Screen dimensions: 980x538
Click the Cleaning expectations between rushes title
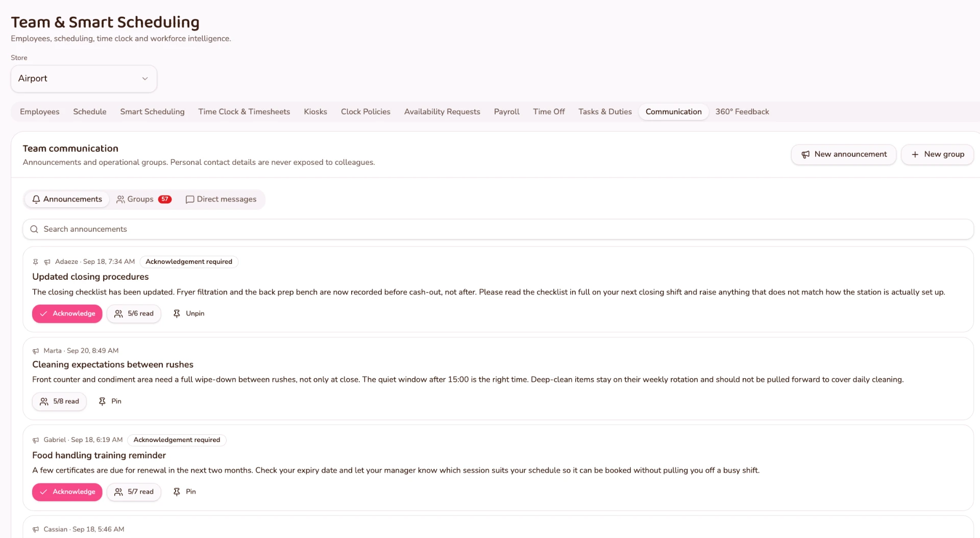(x=113, y=364)
